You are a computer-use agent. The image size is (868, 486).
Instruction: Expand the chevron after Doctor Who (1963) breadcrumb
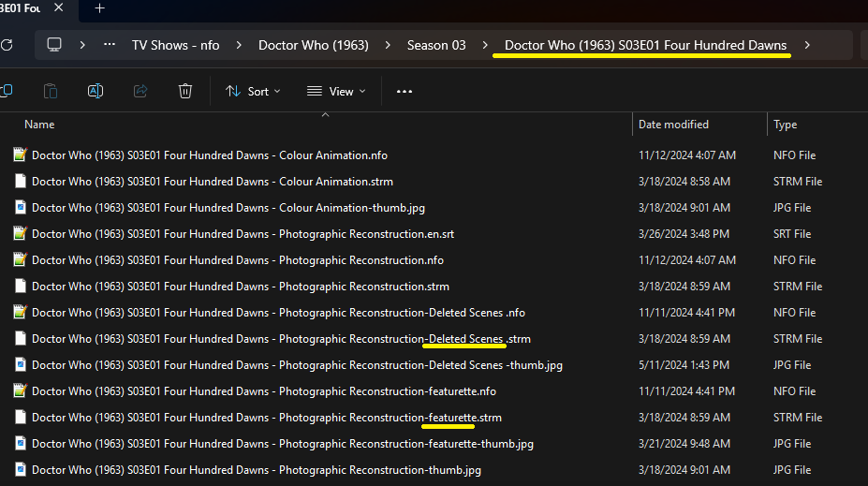tap(388, 45)
